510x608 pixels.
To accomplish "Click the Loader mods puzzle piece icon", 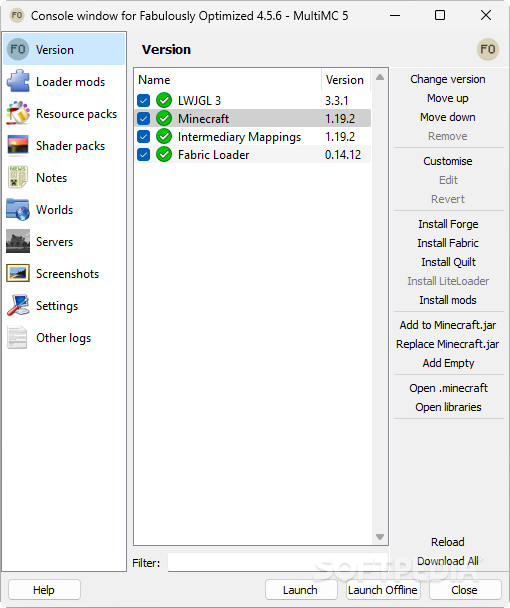I will (18, 81).
